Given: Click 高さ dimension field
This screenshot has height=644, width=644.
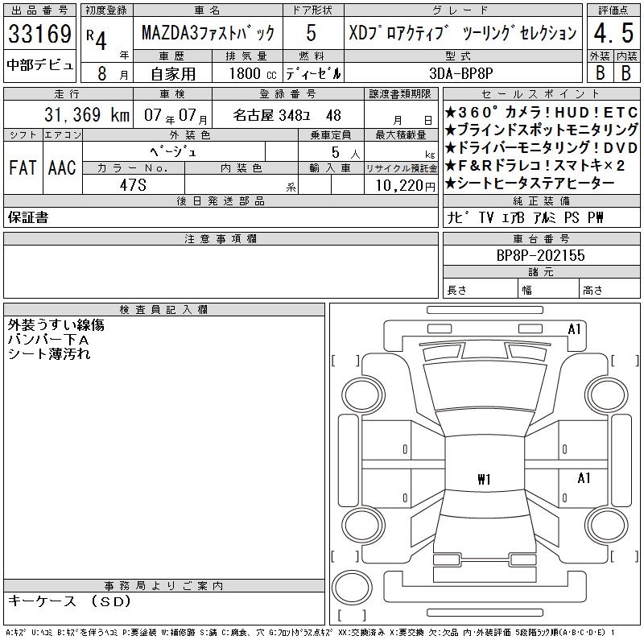Looking at the screenshot, I should coord(609,290).
